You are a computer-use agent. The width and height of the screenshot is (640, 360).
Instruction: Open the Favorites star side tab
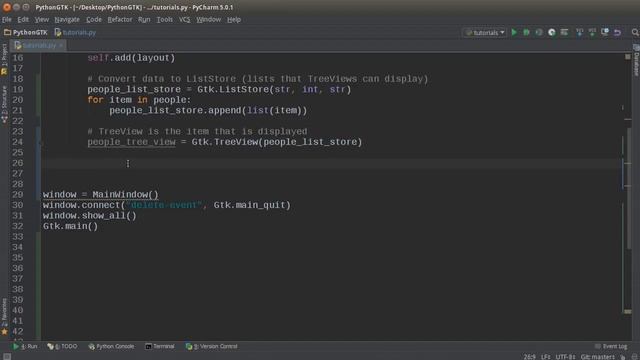tap(4, 317)
